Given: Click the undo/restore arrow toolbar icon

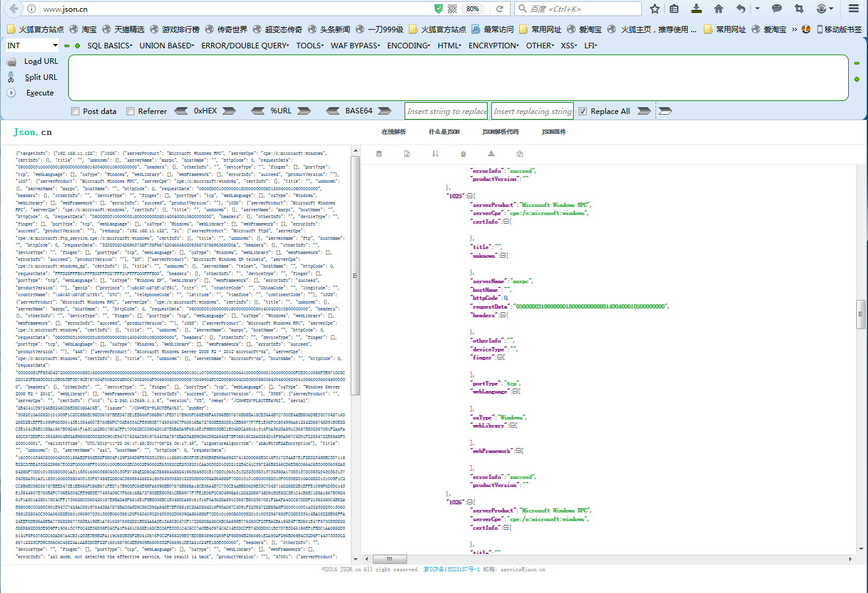Looking at the screenshot, I should [741, 9].
